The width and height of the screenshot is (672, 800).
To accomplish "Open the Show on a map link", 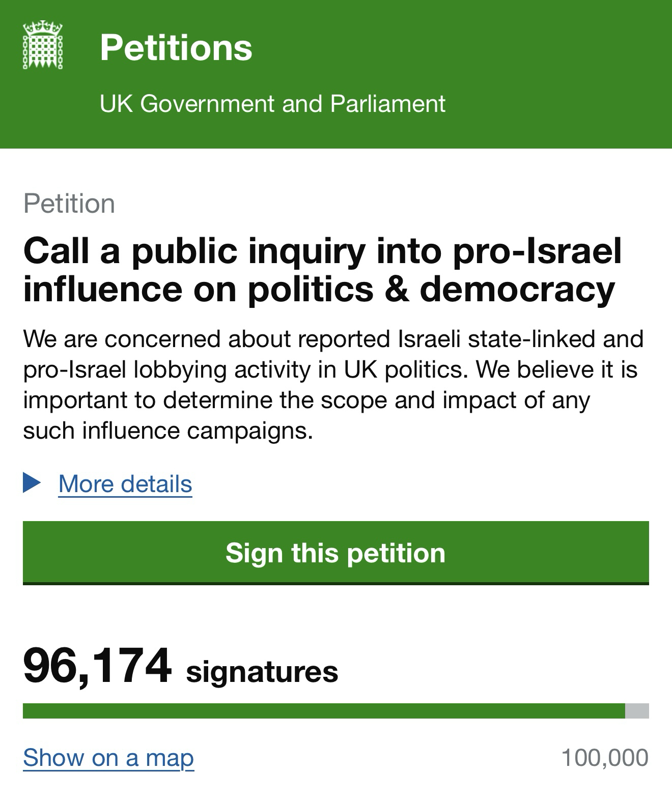I will pos(108,757).
